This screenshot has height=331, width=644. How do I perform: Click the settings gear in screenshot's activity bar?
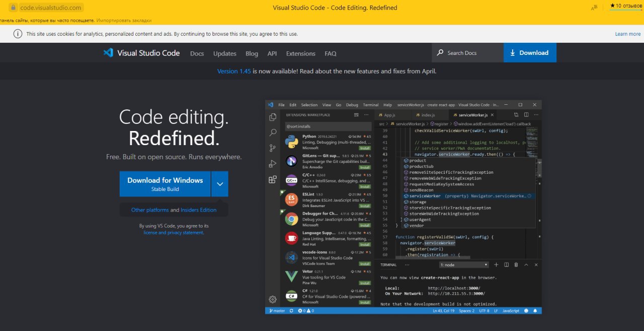(x=273, y=299)
